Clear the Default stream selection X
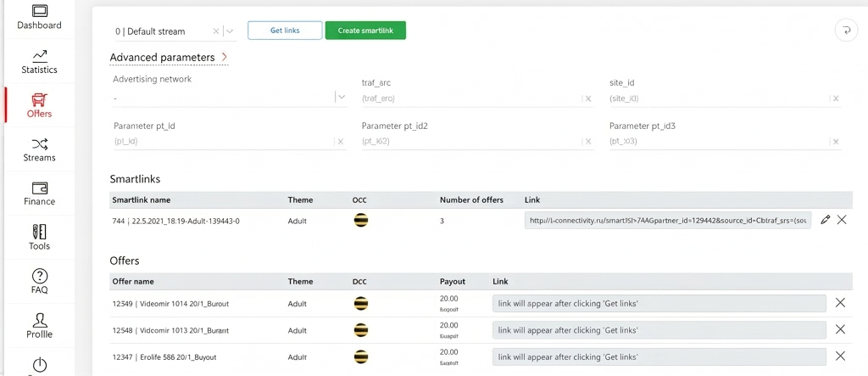 (216, 31)
